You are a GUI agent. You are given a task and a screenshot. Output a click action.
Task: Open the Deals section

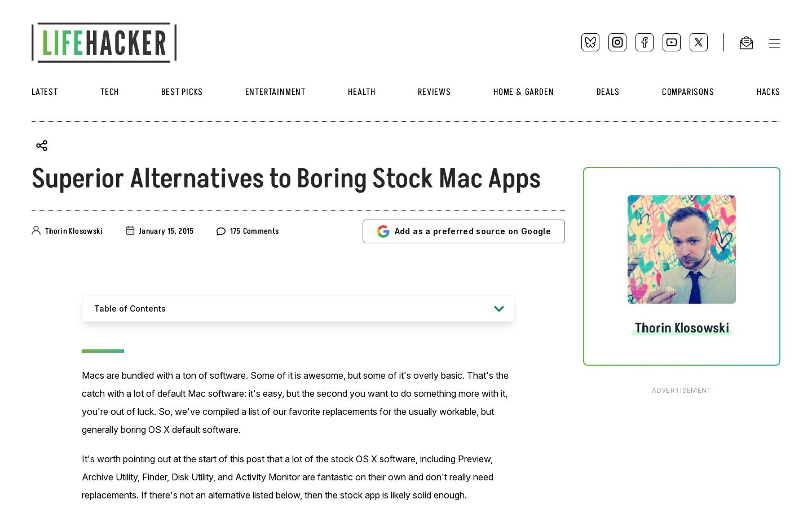(x=608, y=92)
